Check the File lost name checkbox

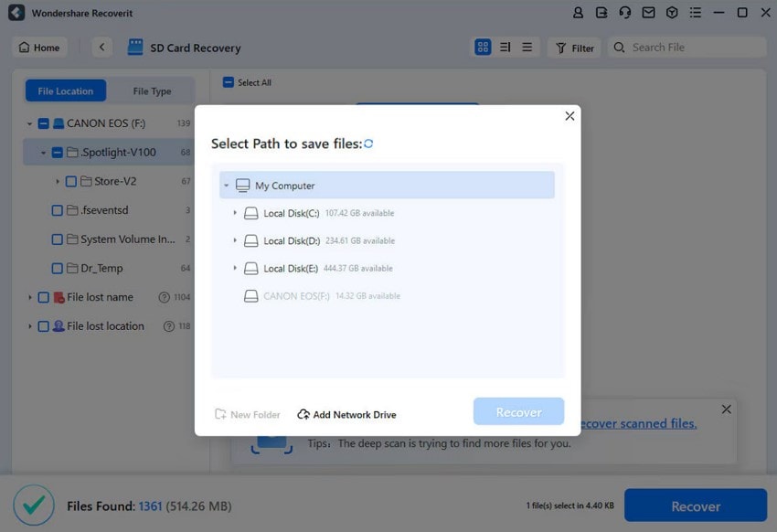44,297
